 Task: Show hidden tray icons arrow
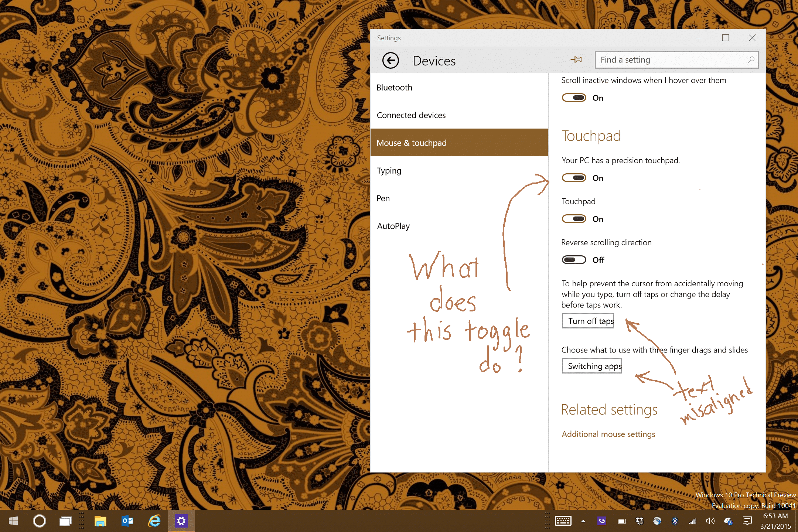(583, 521)
